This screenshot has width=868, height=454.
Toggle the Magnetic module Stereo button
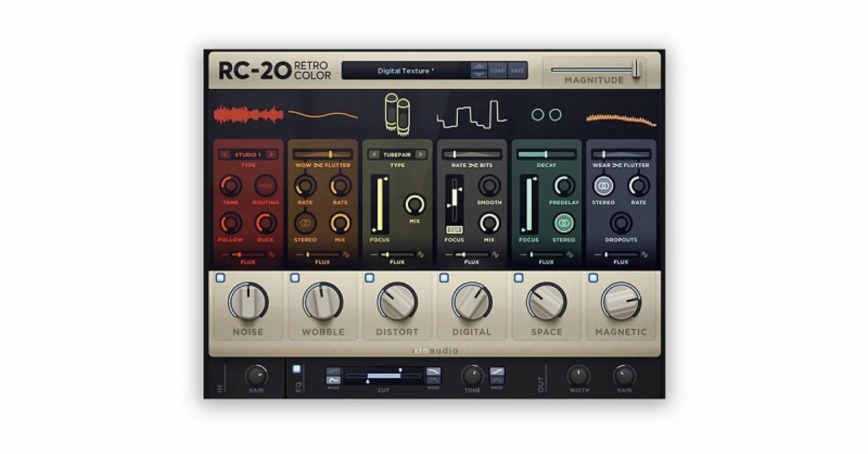603,185
